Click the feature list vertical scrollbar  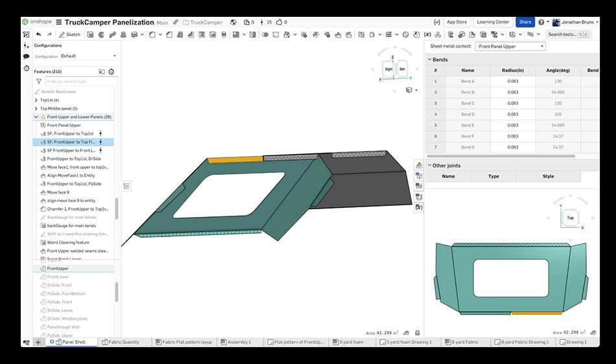(x=117, y=207)
